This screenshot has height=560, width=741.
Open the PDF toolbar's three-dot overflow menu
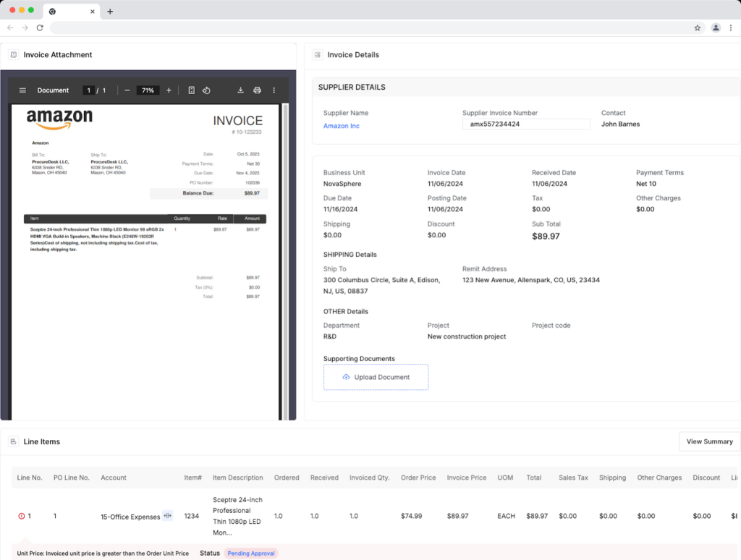pyautogui.click(x=274, y=90)
